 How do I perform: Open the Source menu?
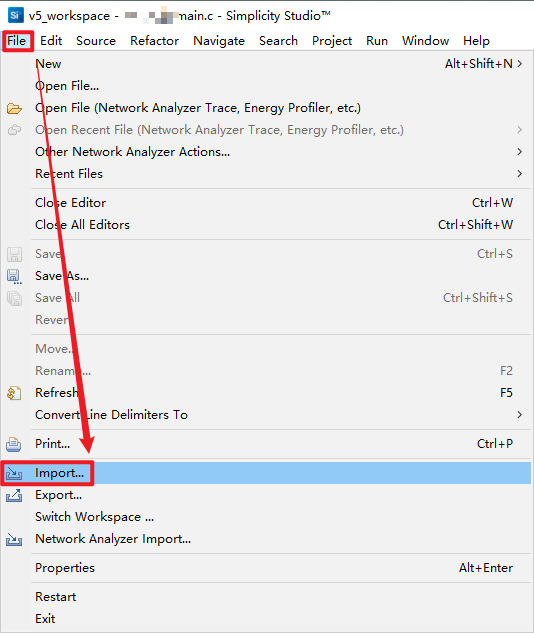click(96, 41)
